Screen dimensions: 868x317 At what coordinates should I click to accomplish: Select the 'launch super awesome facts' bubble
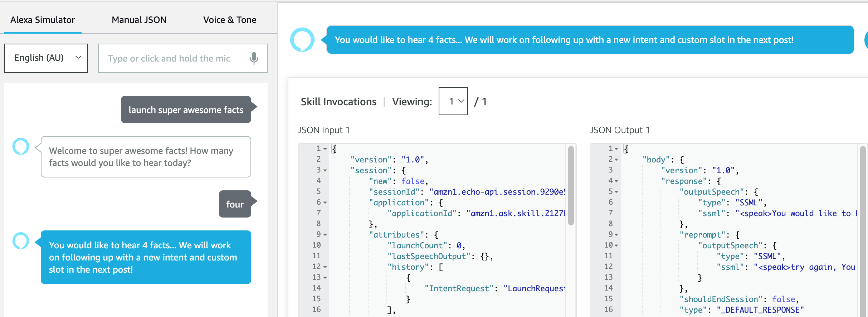pyautogui.click(x=186, y=109)
